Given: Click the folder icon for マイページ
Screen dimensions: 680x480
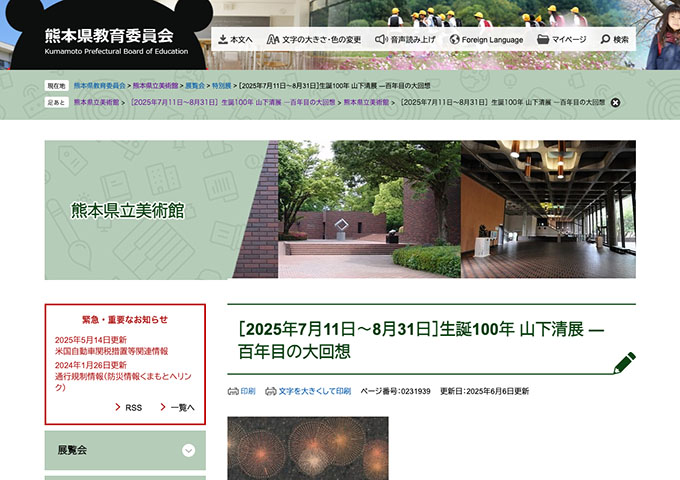Looking at the screenshot, I should [543, 39].
